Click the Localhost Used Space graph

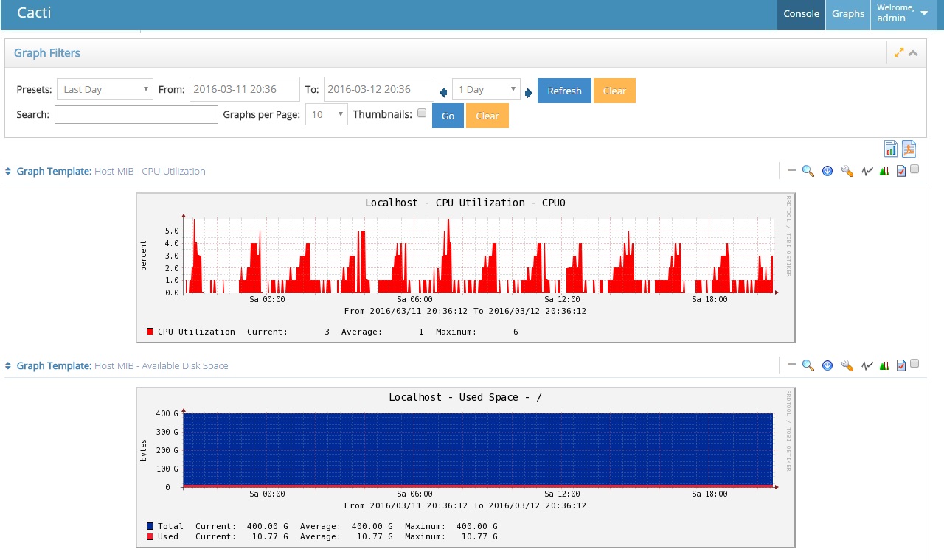click(x=465, y=467)
